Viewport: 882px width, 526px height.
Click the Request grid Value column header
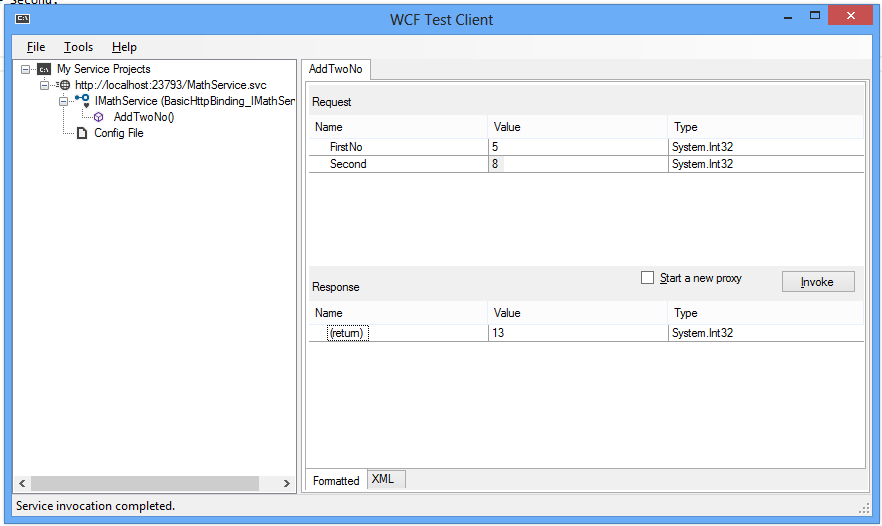578,127
